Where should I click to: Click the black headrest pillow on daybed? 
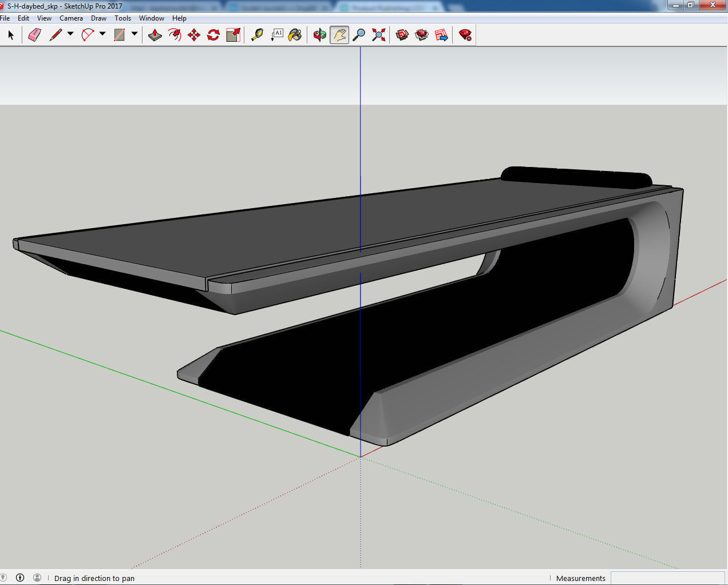pyautogui.click(x=576, y=177)
